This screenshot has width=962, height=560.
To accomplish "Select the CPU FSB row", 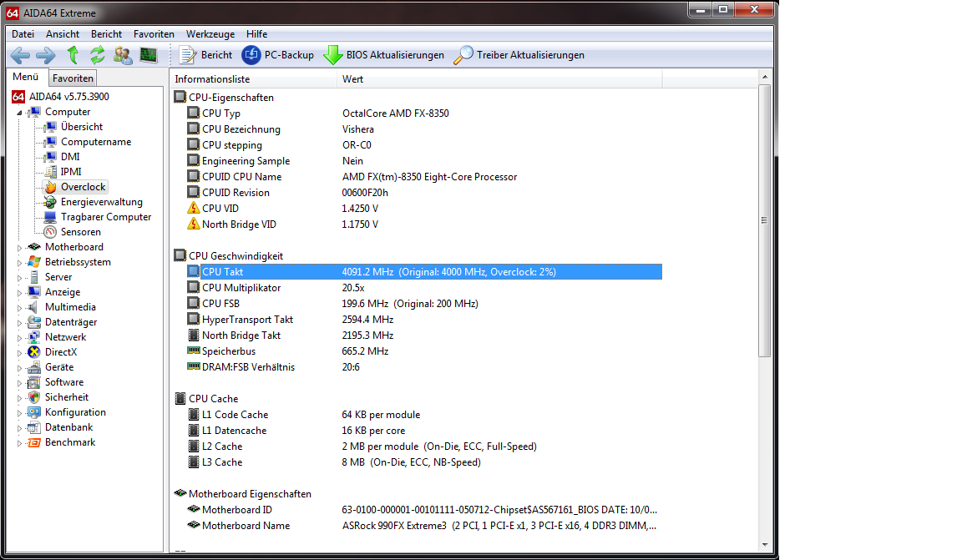I will click(x=424, y=304).
